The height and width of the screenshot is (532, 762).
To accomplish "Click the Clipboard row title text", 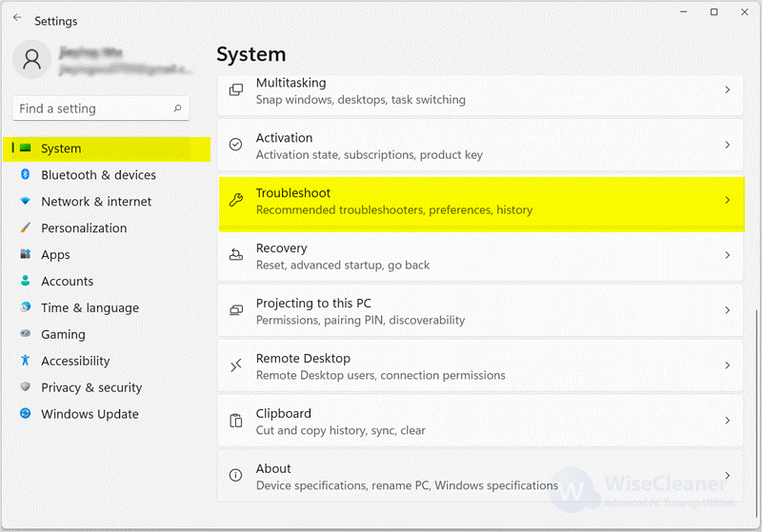I will 283,414.
